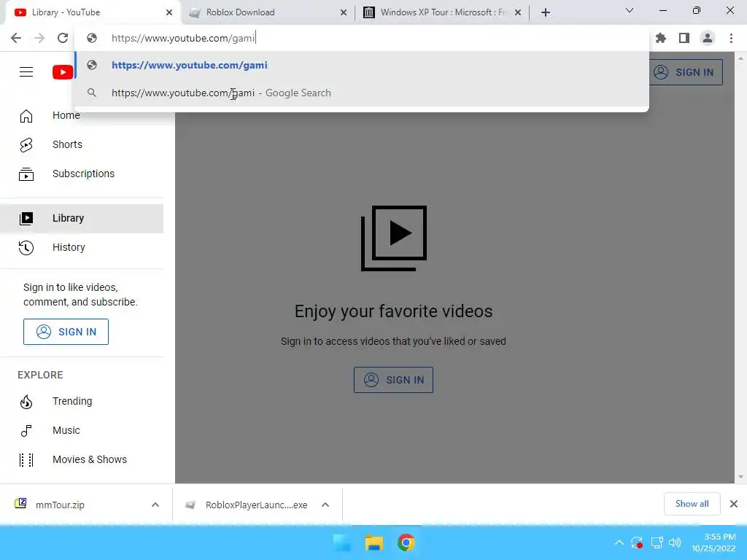This screenshot has height=560, width=747.
Task: Open Trending under Explore
Action: click(x=82, y=402)
